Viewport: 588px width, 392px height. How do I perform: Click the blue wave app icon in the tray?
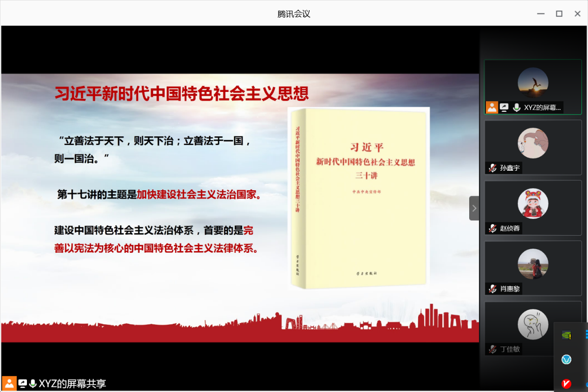click(566, 359)
